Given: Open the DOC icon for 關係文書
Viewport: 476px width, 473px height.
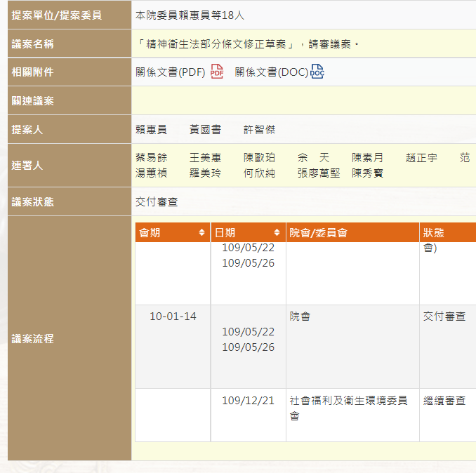Looking at the screenshot, I should pyautogui.click(x=317, y=72).
